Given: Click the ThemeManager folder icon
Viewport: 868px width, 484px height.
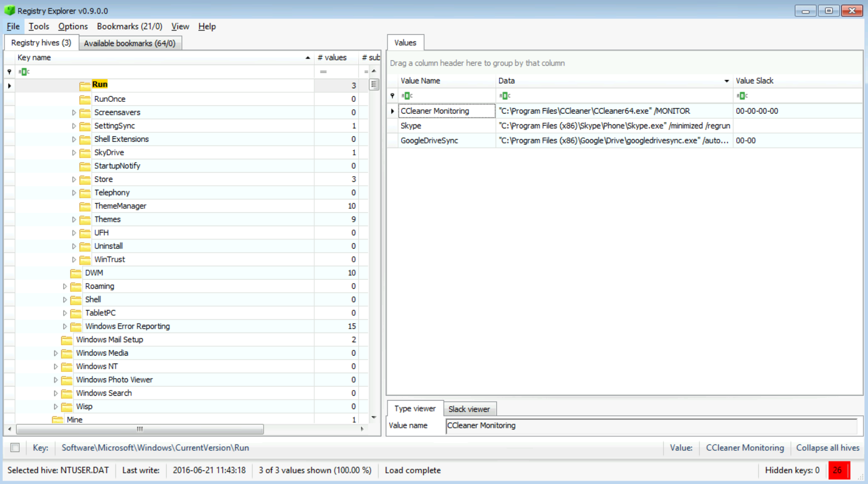Looking at the screenshot, I should coord(85,206).
